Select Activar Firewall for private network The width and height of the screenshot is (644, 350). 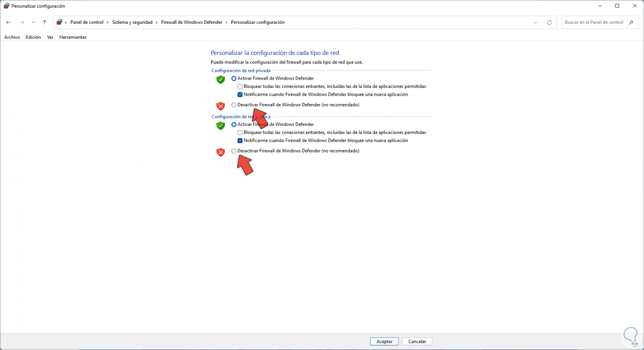click(x=234, y=79)
